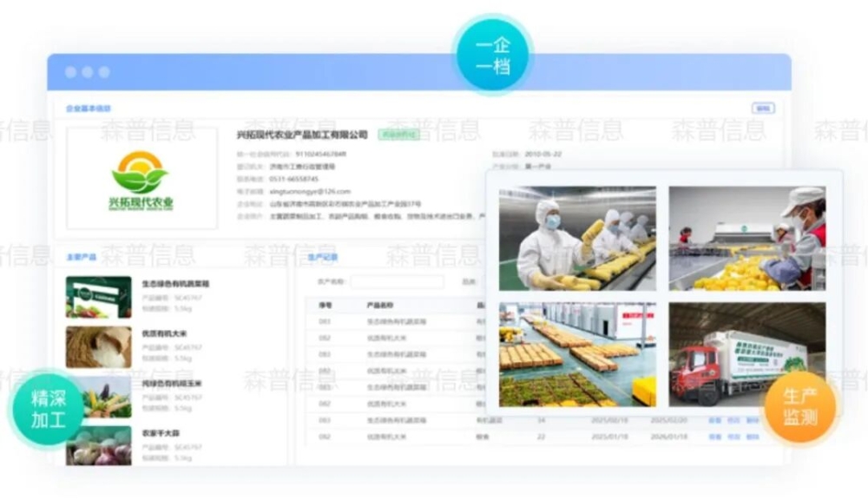Open the red delivery truck photo

click(x=746, y=354)
